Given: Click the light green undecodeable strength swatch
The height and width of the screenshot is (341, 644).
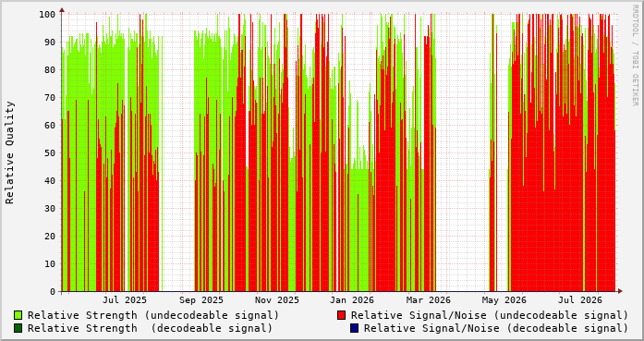Looking at the screenshot, I should [18, 315].
